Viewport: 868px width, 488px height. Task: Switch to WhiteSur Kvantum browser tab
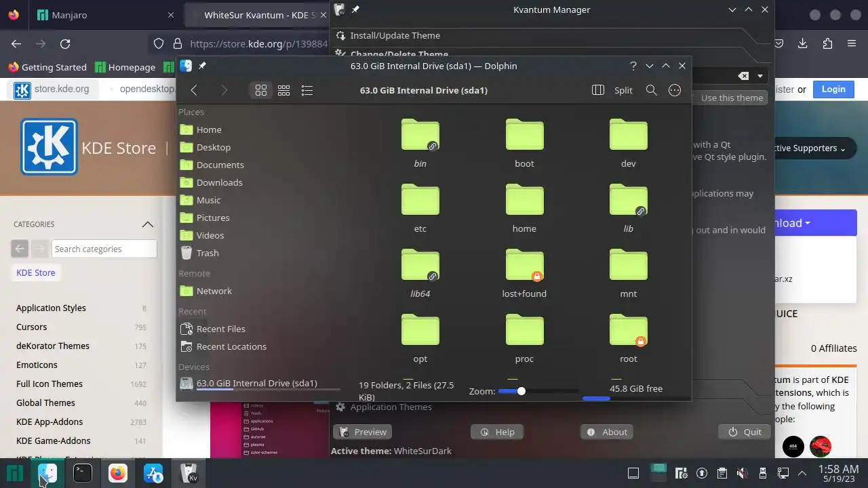coord(258,15)
